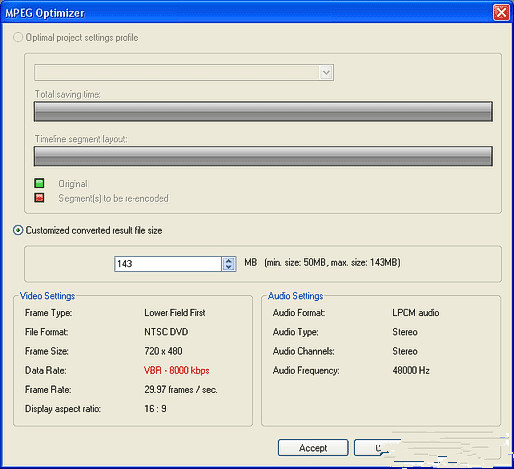Click the VBR - 8000 kbps data rate value
514x469 pixels.
[177, 370]
